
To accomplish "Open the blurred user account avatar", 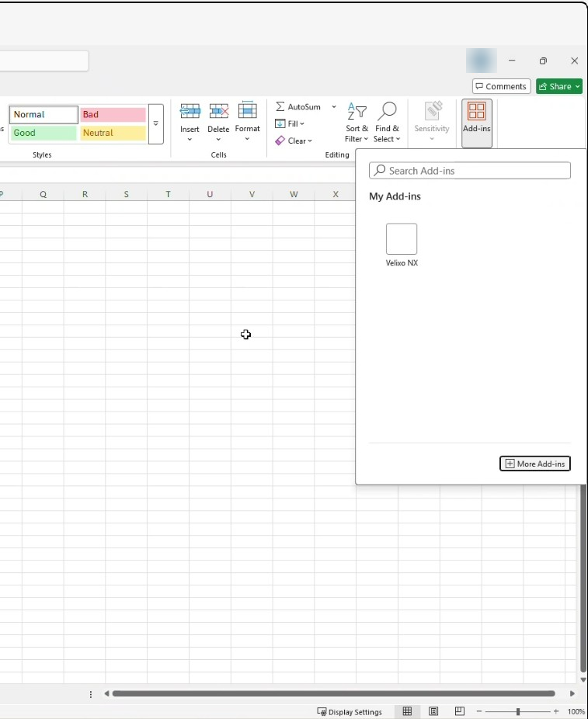I will pyautogui.click(x=481, y=61).
